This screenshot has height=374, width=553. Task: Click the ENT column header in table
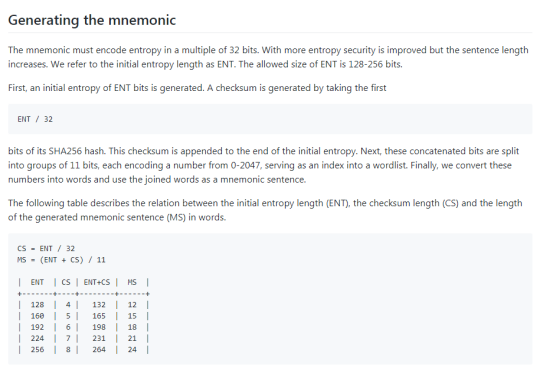coord(37,282)
